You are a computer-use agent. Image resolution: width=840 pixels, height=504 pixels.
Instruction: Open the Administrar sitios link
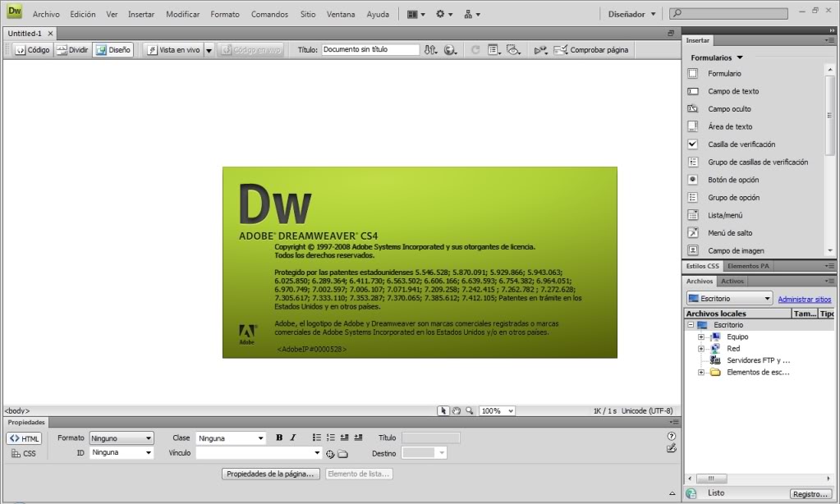point(805,300)
